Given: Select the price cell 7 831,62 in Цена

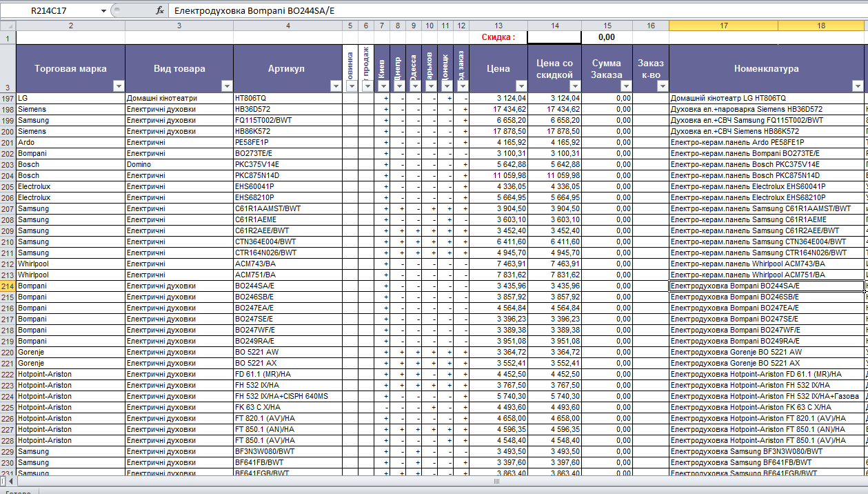Looking at the screenshot, I should coord(498,275).
